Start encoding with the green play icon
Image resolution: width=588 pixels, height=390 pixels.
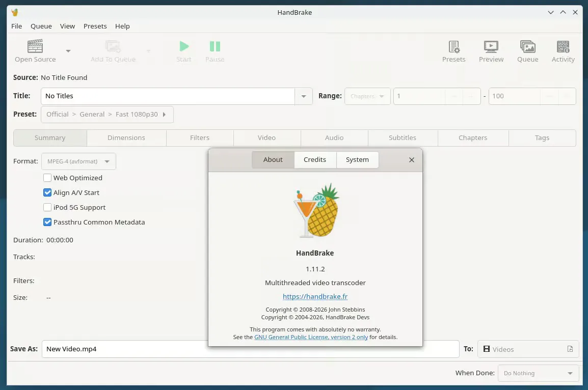click(x=184, y=46)
